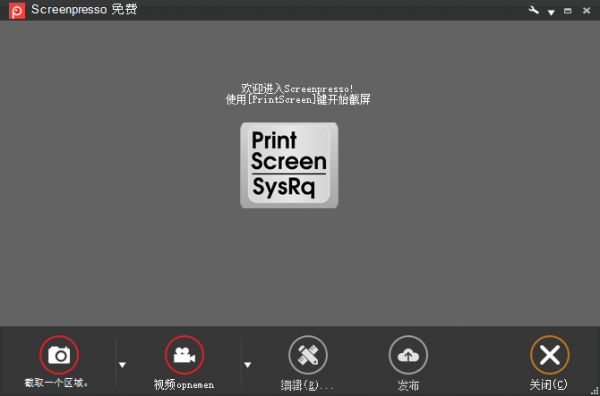The image size is (600, 396).
Task: Click the 发布 label text
Action: 408,385
